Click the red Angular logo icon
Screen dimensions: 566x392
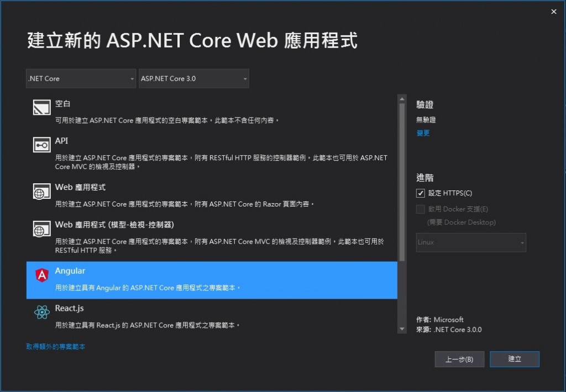(x=42, y=275)
